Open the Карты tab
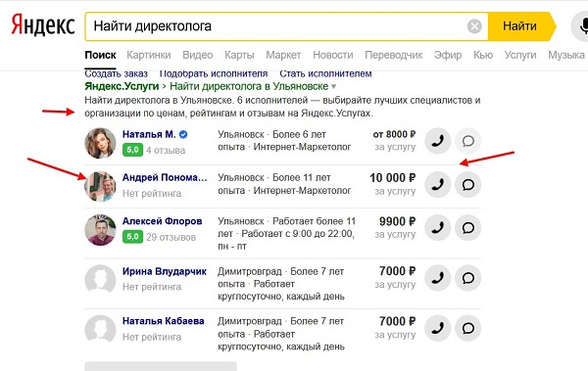The width and height of the screenshot is (588, 371). click(x=239, y=55)
